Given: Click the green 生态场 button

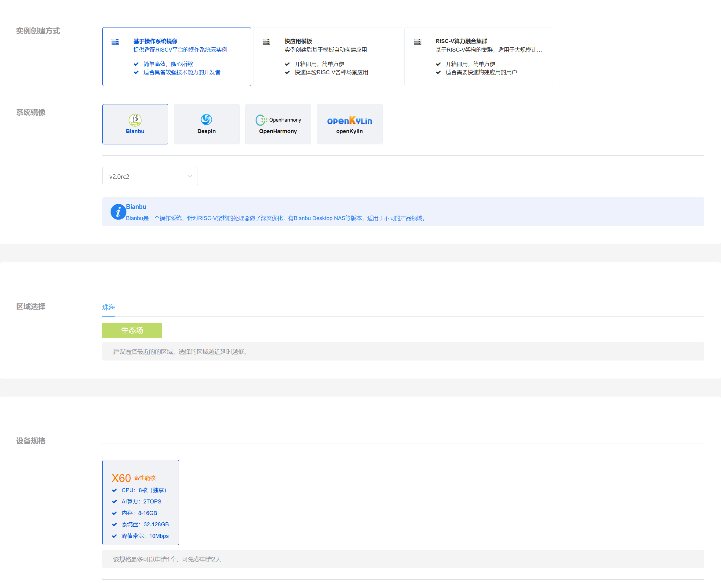Looking at the screenshot, I should [132, 330].
